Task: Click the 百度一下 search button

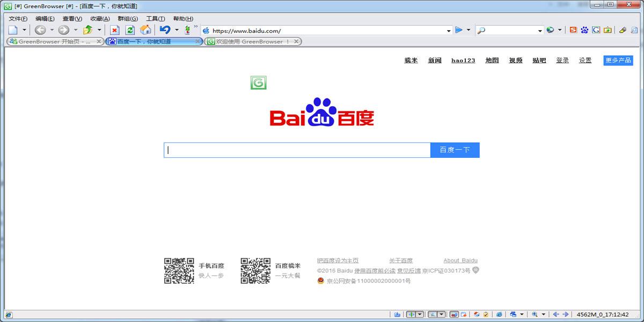Action: pyautogui.click(x=454, y=150)
